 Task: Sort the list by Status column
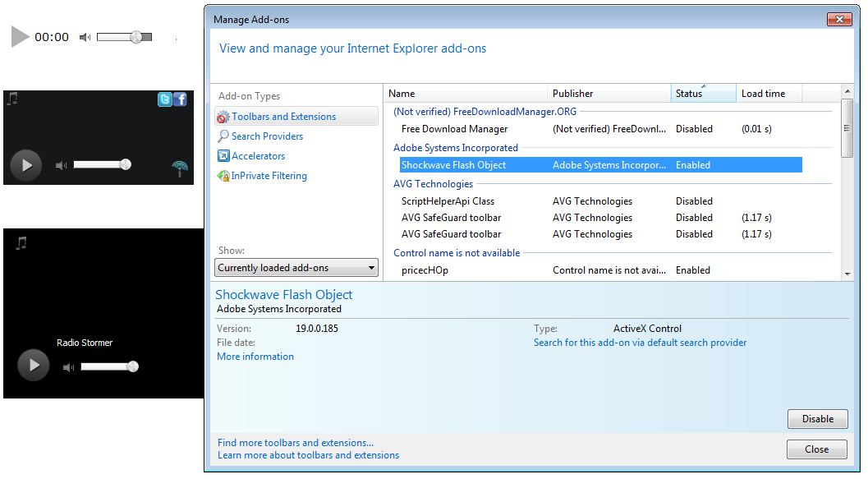pyautogui.click(x=703, y=94)
